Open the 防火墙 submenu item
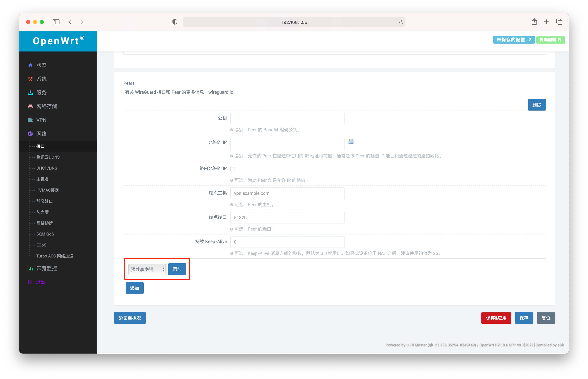The image size is (588, 379). (42, 212)
